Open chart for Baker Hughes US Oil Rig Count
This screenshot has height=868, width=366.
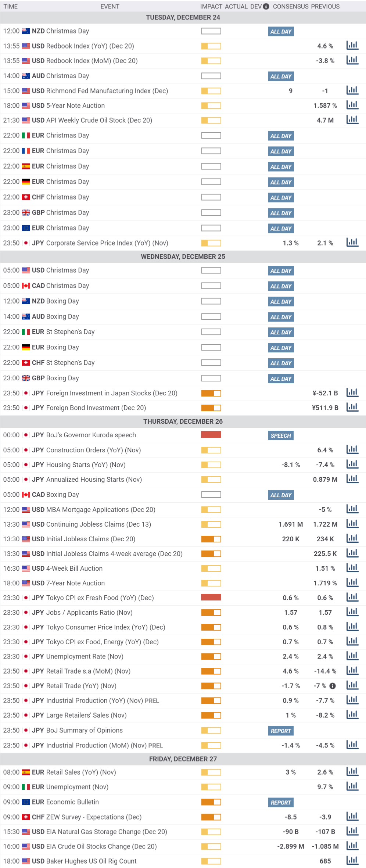[352, 861]
